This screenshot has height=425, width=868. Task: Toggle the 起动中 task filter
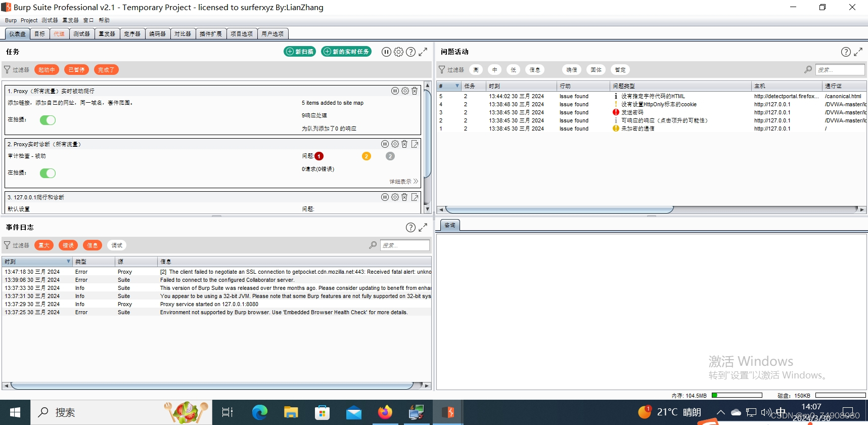47,70
